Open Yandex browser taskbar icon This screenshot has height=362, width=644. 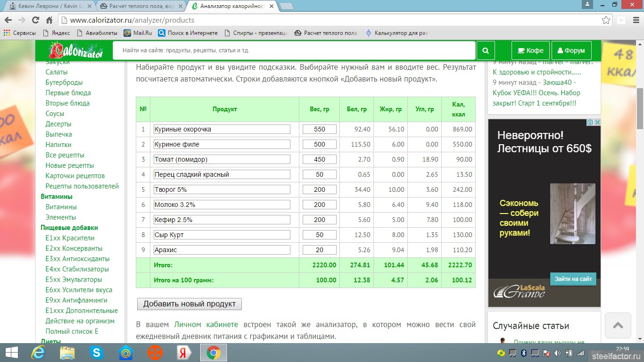(x=184, y=353)
